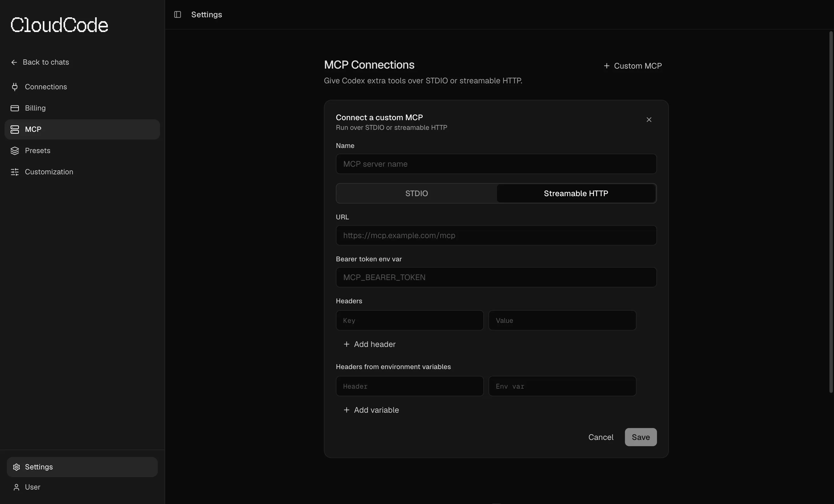Screen dimensions: 834x504
Task: Focus the Header name env field
Action: [410, 386]
